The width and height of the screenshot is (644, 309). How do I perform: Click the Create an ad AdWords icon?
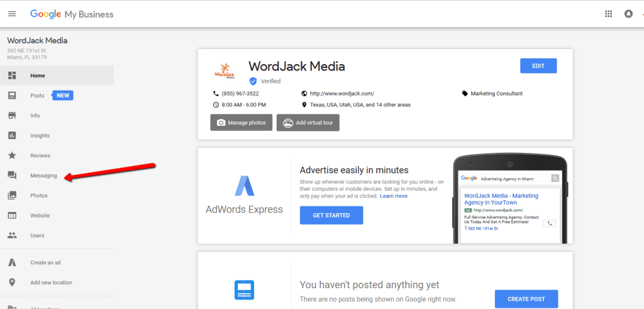(x=12, y=262)
